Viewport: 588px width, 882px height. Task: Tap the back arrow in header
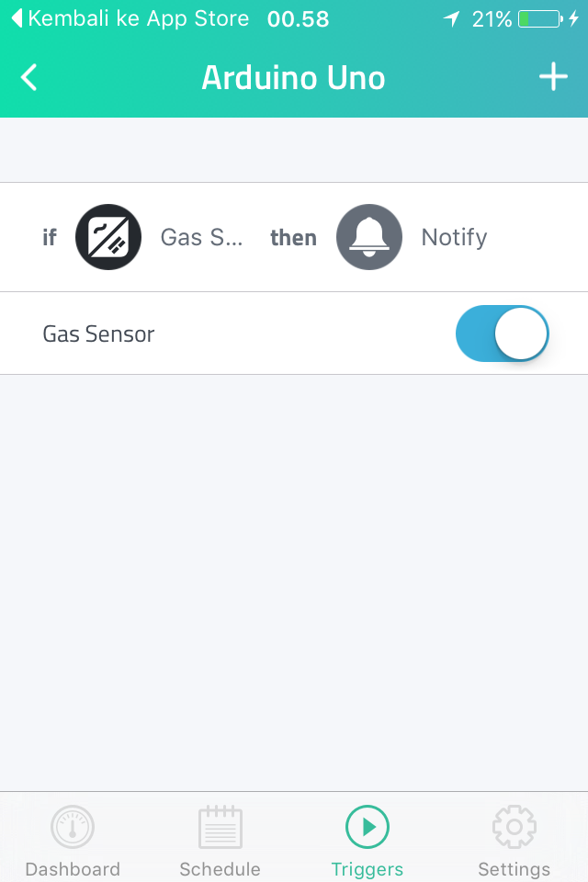(x=28, y=77)
